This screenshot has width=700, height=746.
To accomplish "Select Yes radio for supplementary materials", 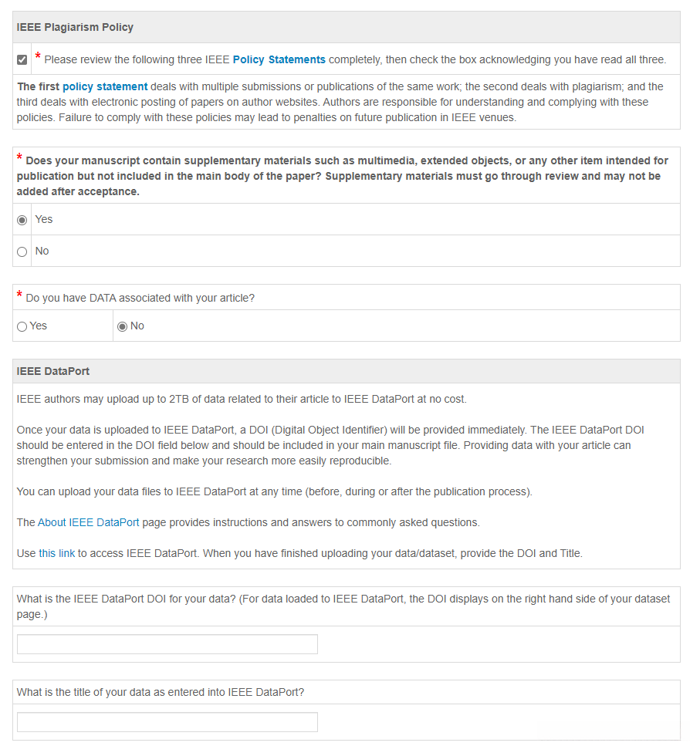I will pyautogui.click(x=22, y=220).
